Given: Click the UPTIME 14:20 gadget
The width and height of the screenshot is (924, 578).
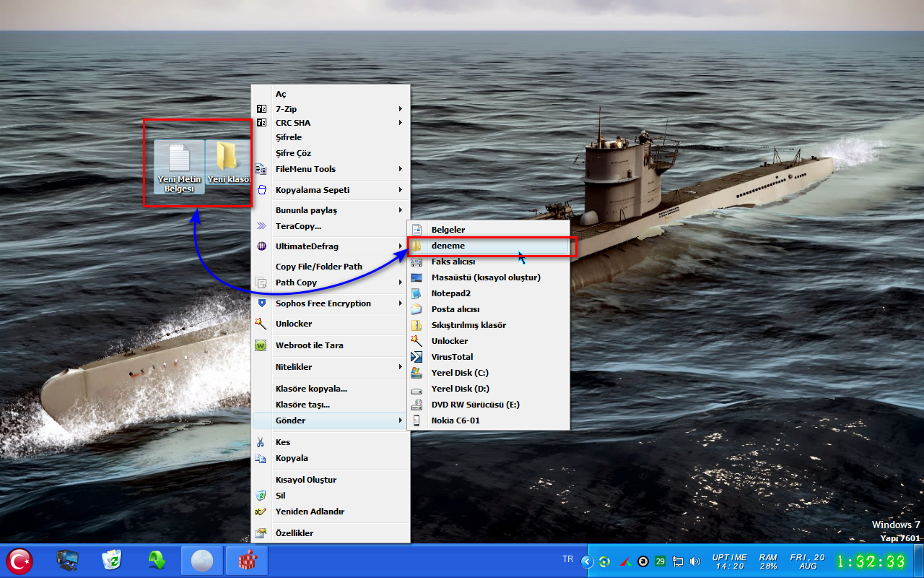Looking at the screenshot, I should [729, 561].
